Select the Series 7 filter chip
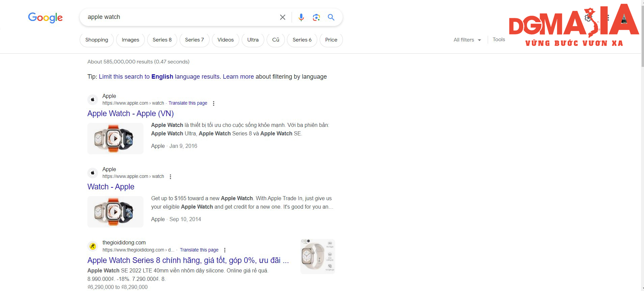Screen dimensions: 644x291 click(194, 40)
